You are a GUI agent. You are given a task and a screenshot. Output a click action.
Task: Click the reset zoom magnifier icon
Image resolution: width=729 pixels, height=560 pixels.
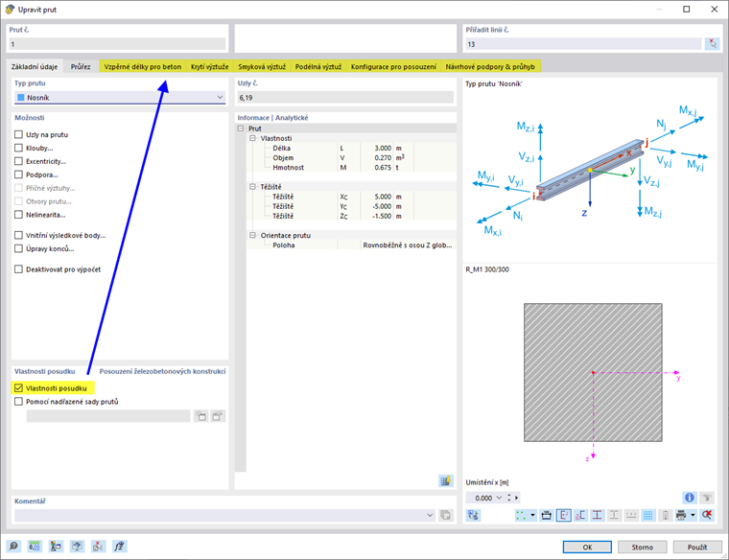(x=707, y=515)
